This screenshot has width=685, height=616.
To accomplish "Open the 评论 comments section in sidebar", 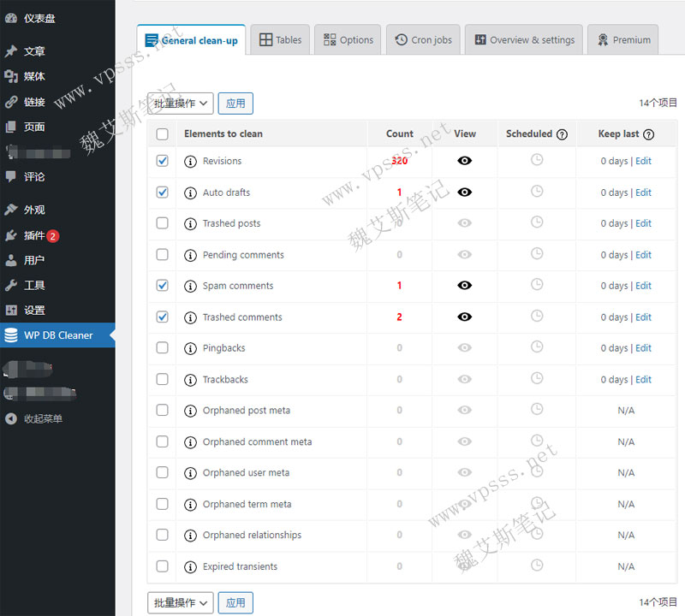I will pyautogui.click(x=25, y=176).
